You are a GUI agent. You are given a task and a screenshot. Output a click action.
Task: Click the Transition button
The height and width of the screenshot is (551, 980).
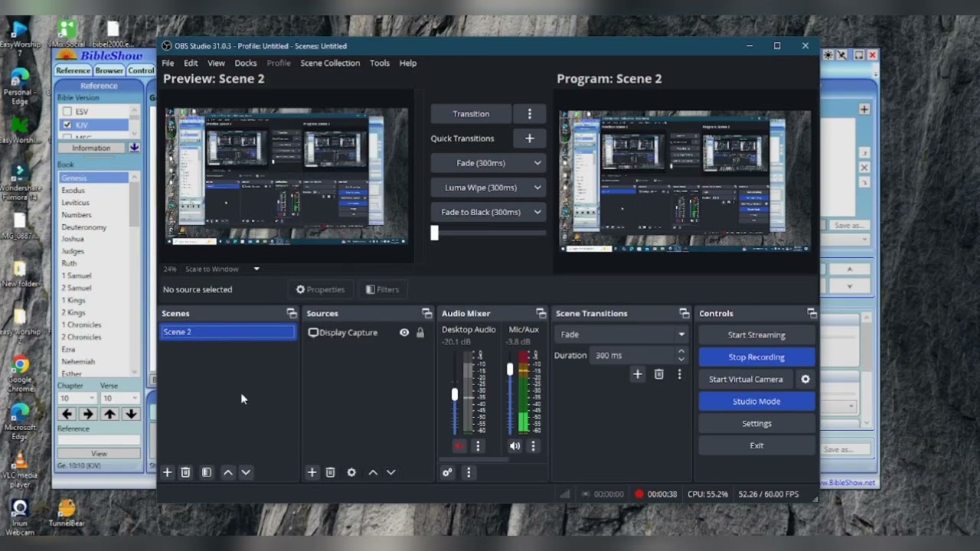pos(471,113)
